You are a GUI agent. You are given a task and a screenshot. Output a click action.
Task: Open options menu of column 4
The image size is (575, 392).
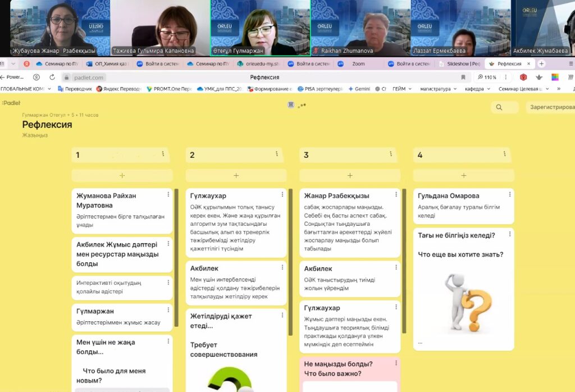tap(505, 154)
